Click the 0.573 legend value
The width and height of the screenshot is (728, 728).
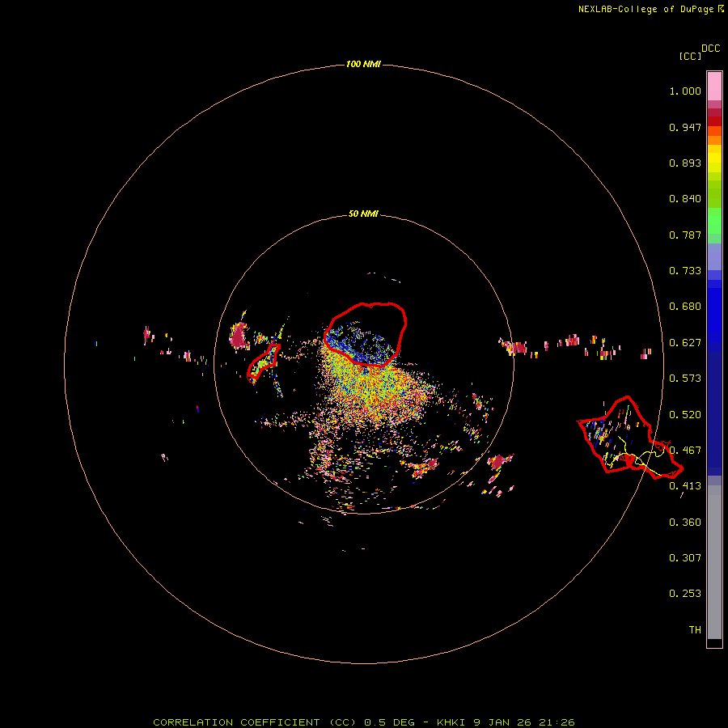coord(685,379)
